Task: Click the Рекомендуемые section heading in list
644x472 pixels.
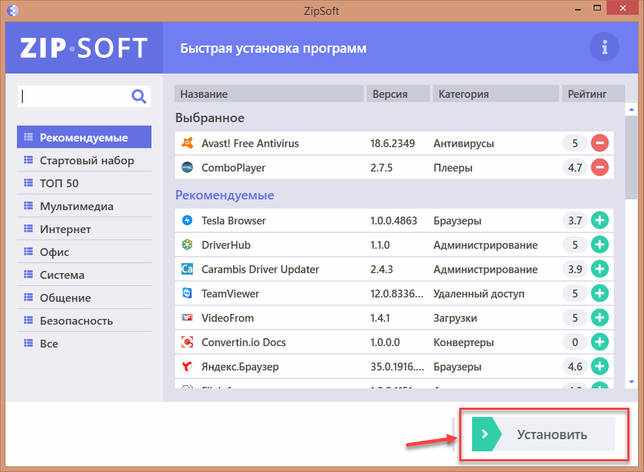Action: [225, 195]
